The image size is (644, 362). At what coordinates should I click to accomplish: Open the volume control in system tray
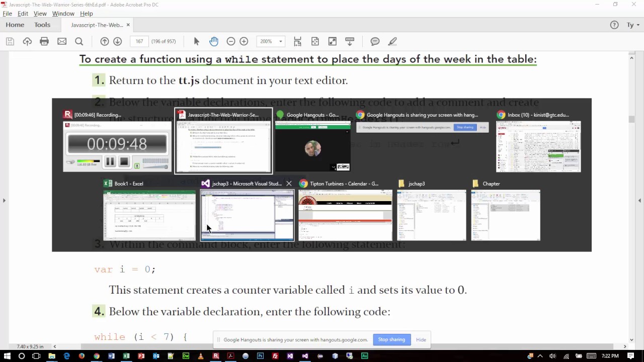[552, 356]
